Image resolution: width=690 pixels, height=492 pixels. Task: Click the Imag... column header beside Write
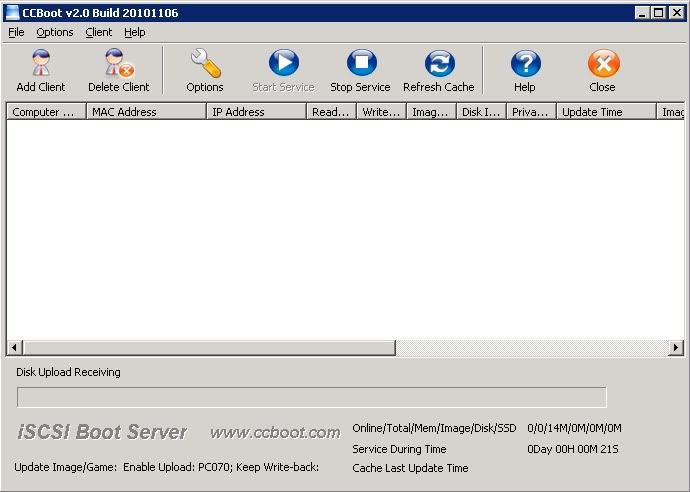click(432, 112)
